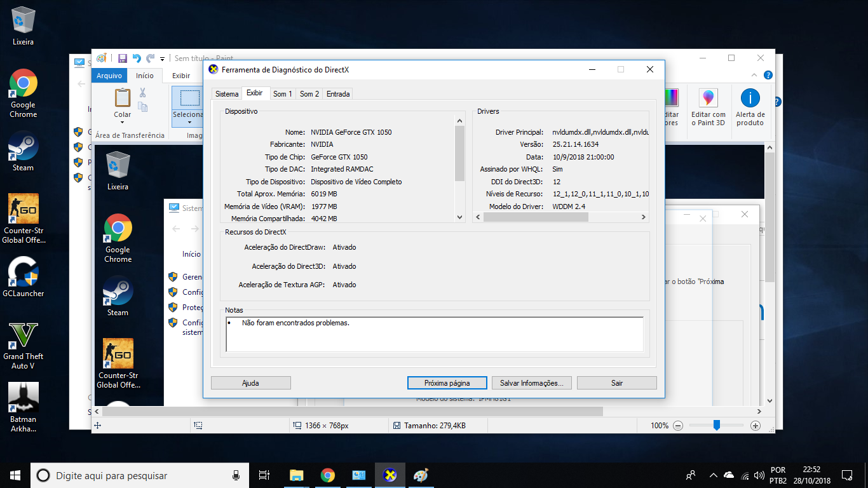Open the Windows Start menu
This screenshot has width=868, height=488.
15,475
